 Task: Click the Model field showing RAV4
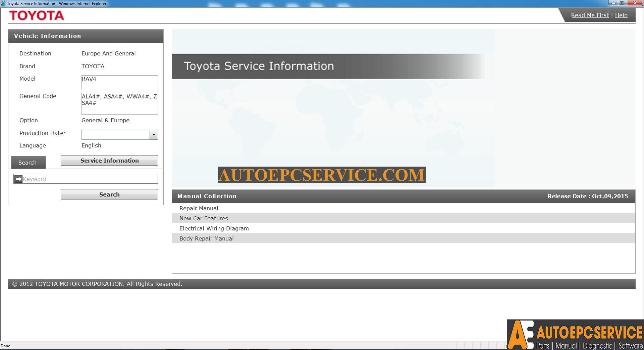[119, 83]
